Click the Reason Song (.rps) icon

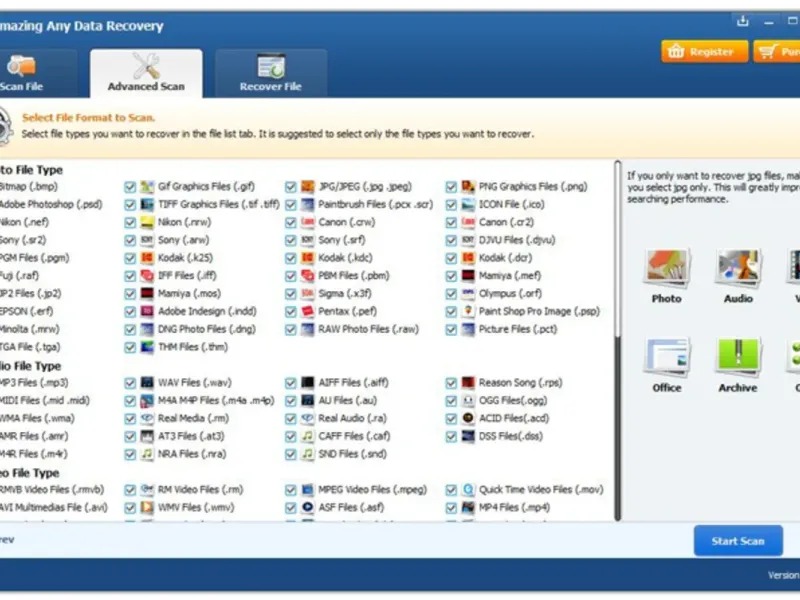468,383
